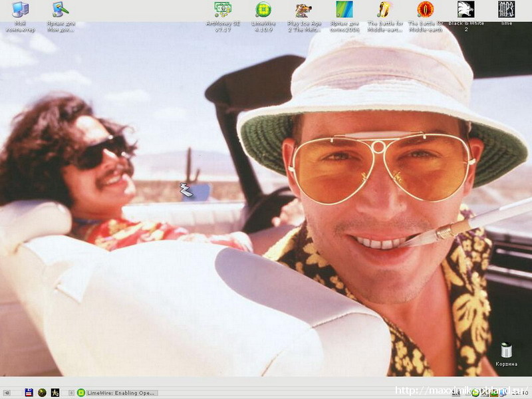Open the blue floppy disk quick-launch icon
The height and width of the screenshot is (399, 532).
29,392
